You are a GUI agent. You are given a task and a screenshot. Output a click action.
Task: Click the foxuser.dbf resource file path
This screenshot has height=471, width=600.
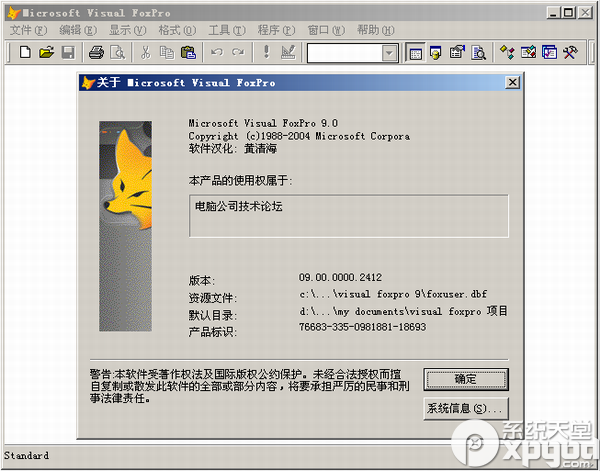(393, 294)
